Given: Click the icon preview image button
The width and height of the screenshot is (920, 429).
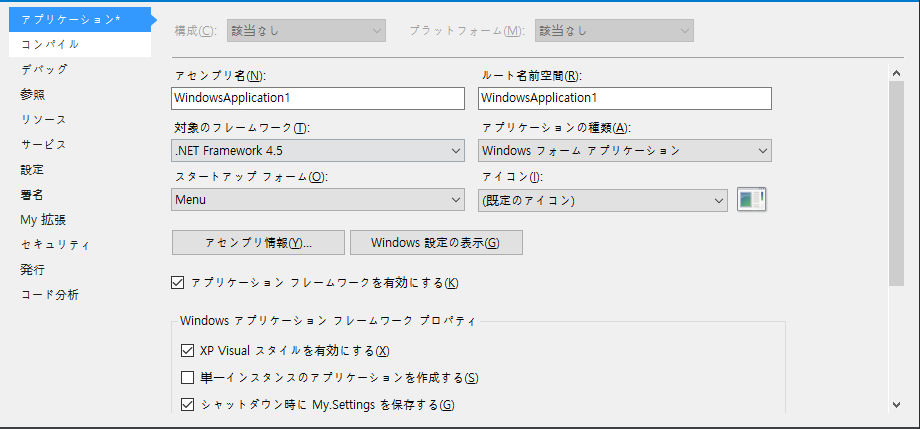Looking at the screenshot, I should click(751, 199).
